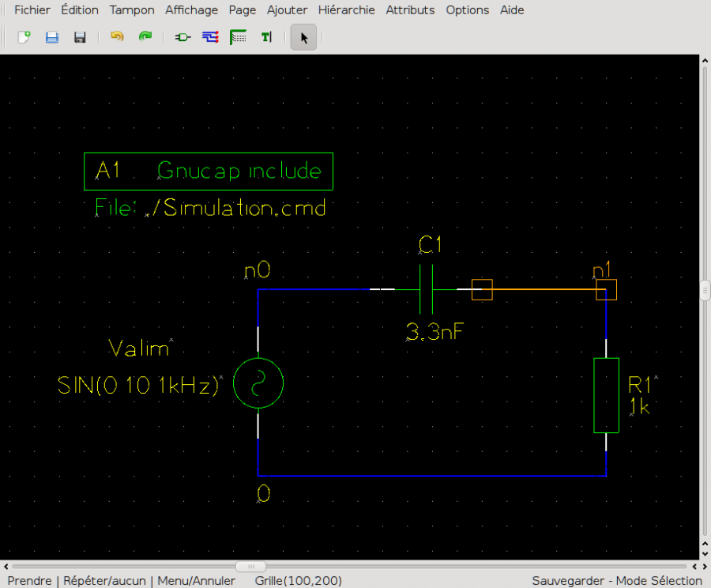Click the '0' ground net label
This screenshot has height=588, width=711.
click(263, 494)
